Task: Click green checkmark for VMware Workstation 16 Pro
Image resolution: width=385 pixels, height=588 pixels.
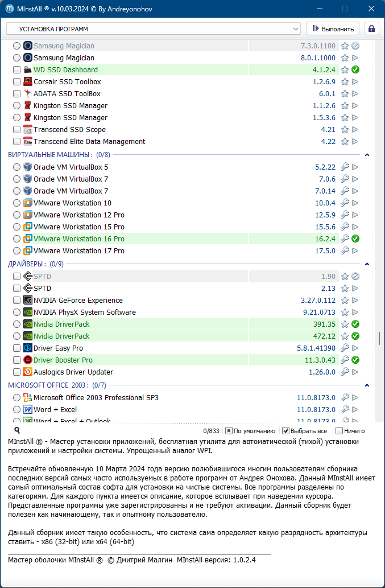Action: pos(355,239)
